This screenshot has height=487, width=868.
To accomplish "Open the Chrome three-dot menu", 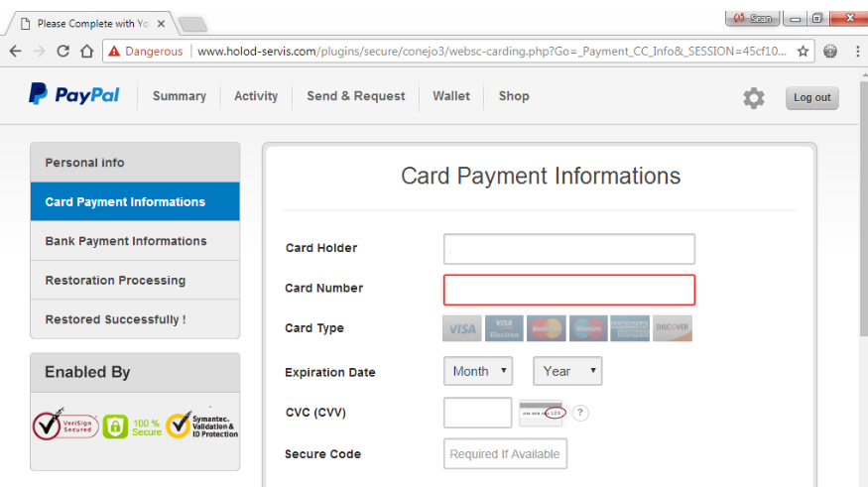I will pyautogui.click(x=858, y=52).
